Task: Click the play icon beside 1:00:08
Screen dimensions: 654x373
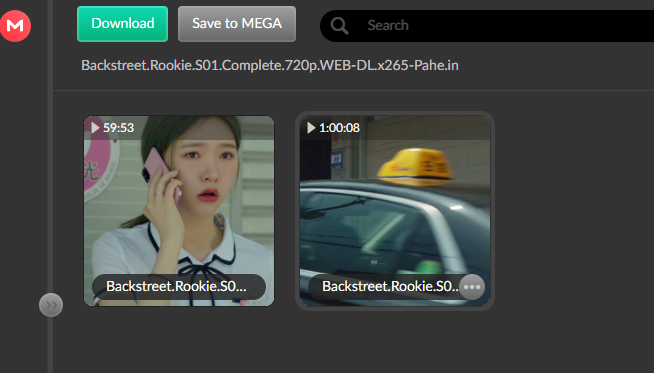Action: pos(311,128)
